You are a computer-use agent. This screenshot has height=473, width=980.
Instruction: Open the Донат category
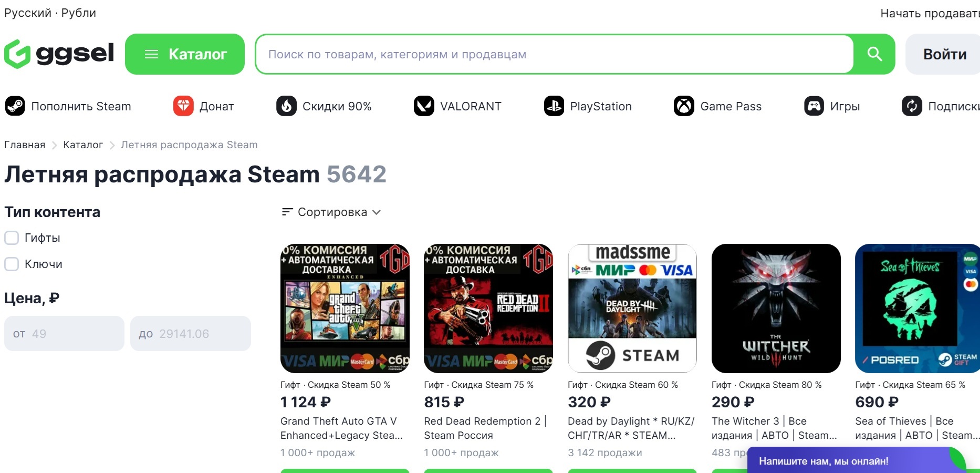click(x=204, y=106)
